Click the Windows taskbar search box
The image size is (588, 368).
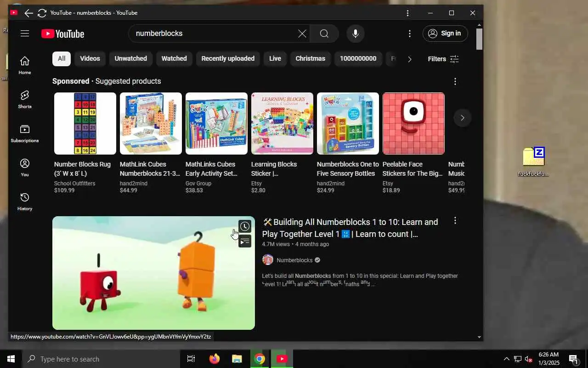[x=102, y=359]
